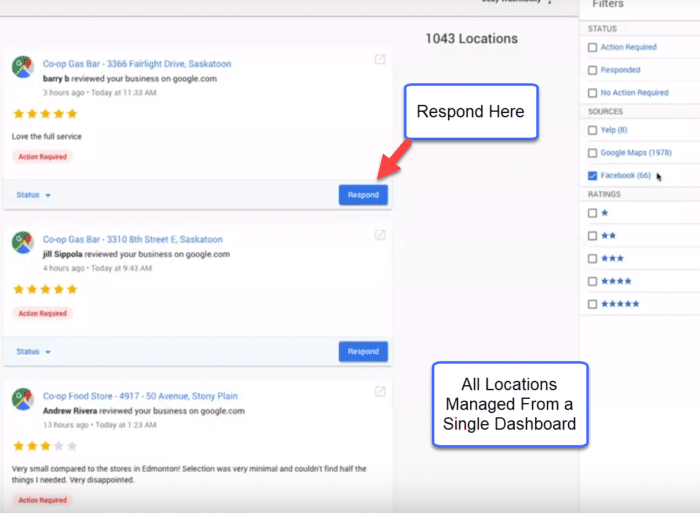Click the 'Love the full service' review text

(x=47, y=137)
